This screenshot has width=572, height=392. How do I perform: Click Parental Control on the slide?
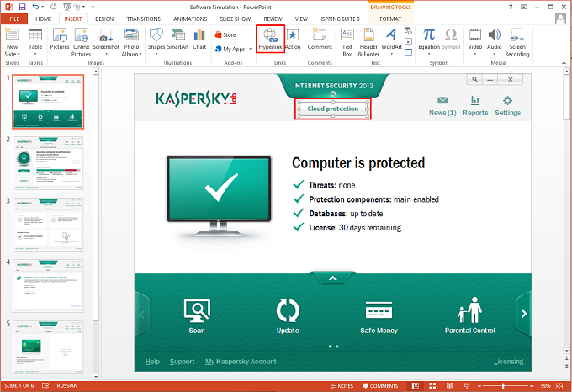[x=470, y=315]
